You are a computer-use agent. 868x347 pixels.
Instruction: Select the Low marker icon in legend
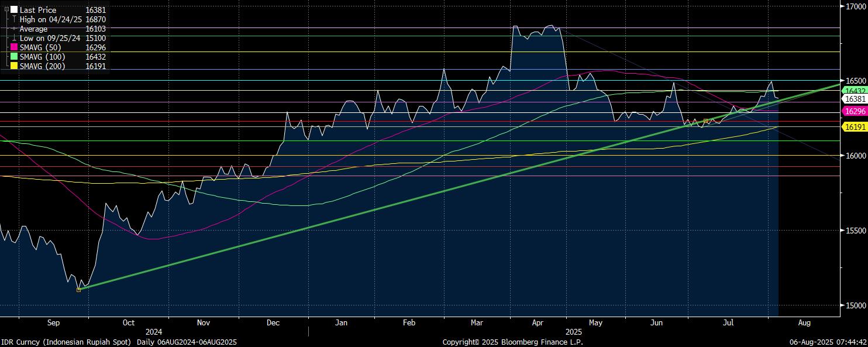point(14,38)
